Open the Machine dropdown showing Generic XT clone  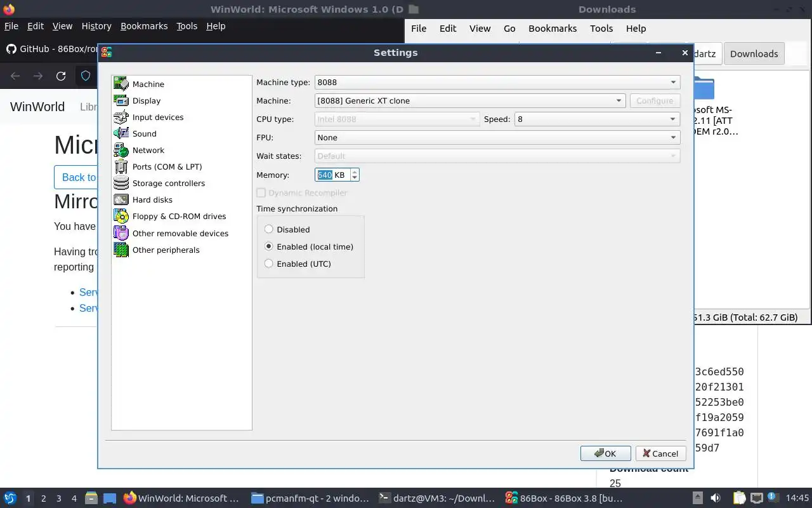pyautogui.click(x=470, y=100)
